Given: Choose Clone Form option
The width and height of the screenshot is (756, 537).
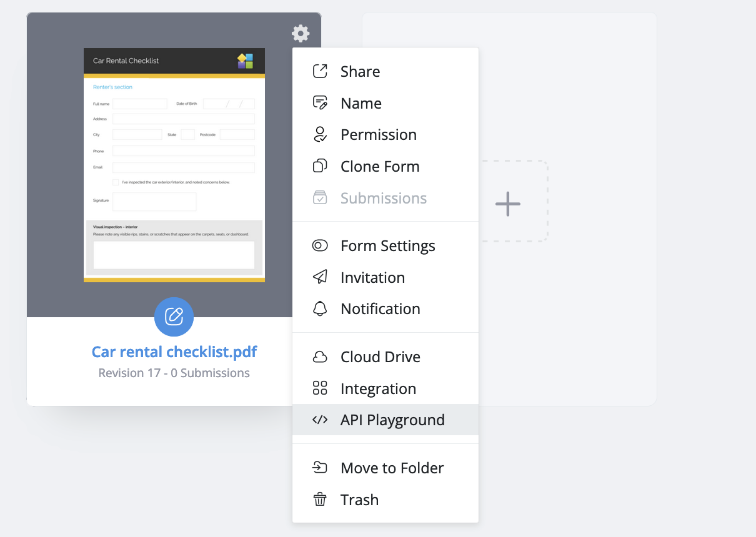Looking at the screenshot, I should click(x=379, y=166).
